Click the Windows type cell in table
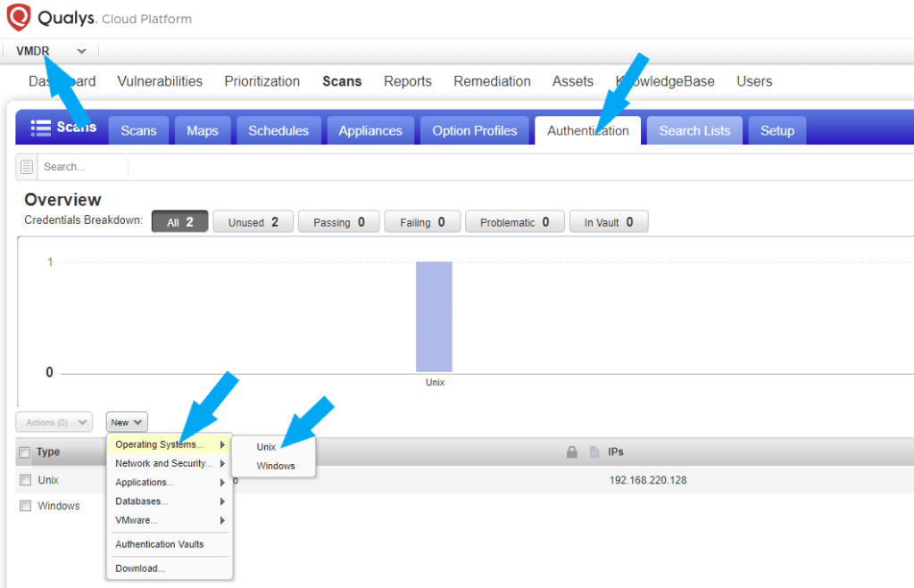The width and height of the screenshot is (914, 588). (59, 506)
